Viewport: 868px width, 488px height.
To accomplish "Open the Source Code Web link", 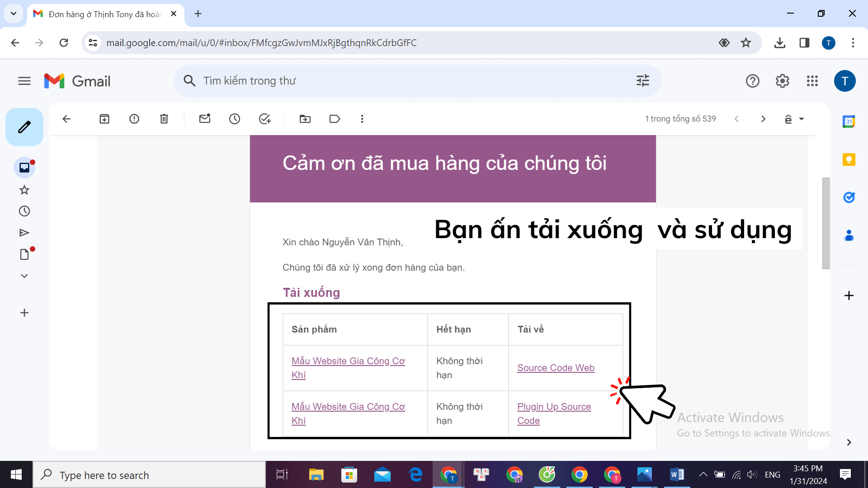I will (x=556, y=368).
